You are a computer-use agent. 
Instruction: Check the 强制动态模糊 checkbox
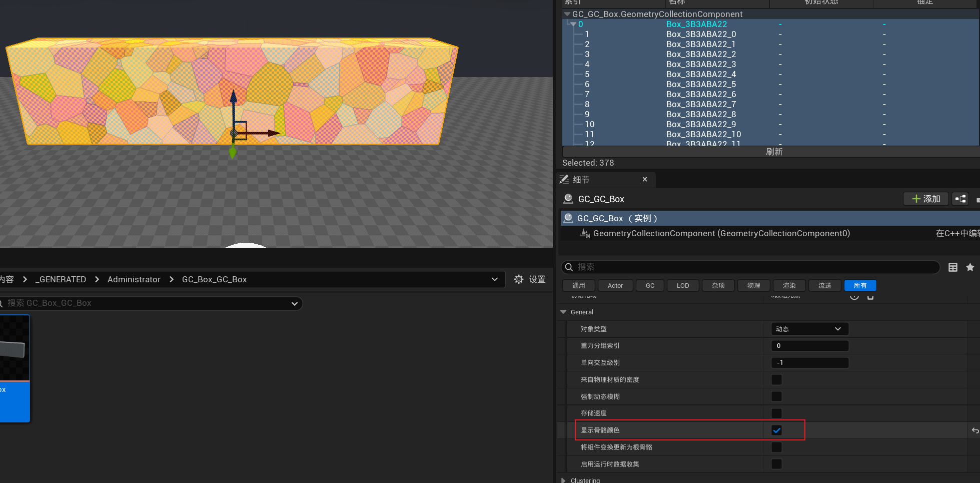[x=776, y=396]
